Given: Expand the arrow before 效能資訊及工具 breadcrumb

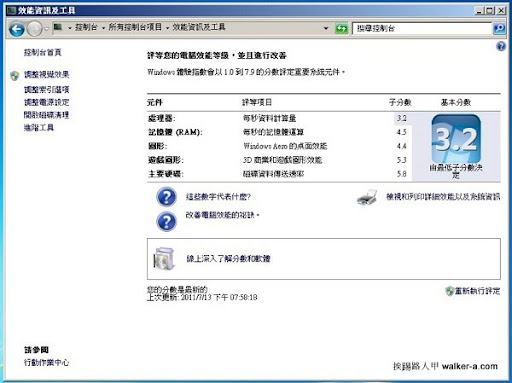Looking at the screenshot, I should pos(167,28).
